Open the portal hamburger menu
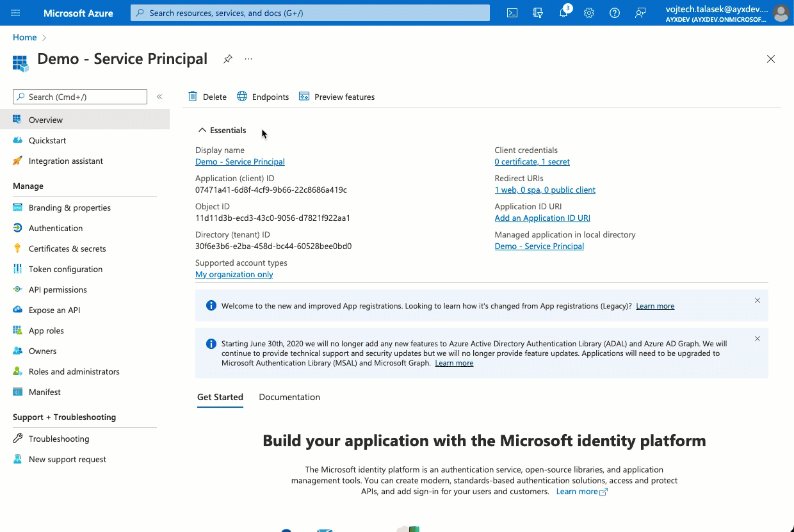 16,13
